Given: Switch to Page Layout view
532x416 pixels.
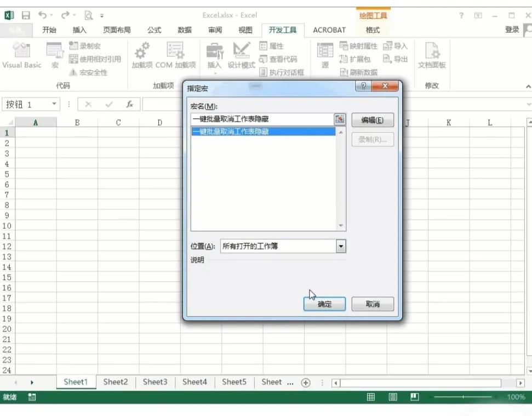Looking at the screenshot, I should pyautogui.click(x=393, y=397).
